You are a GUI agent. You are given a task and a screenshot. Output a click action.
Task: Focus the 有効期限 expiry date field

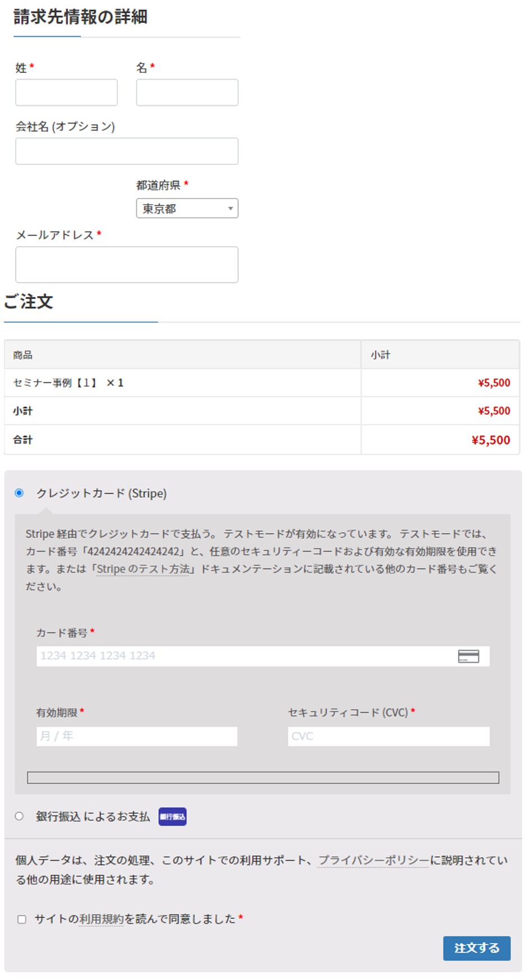[x=137, y=736]
